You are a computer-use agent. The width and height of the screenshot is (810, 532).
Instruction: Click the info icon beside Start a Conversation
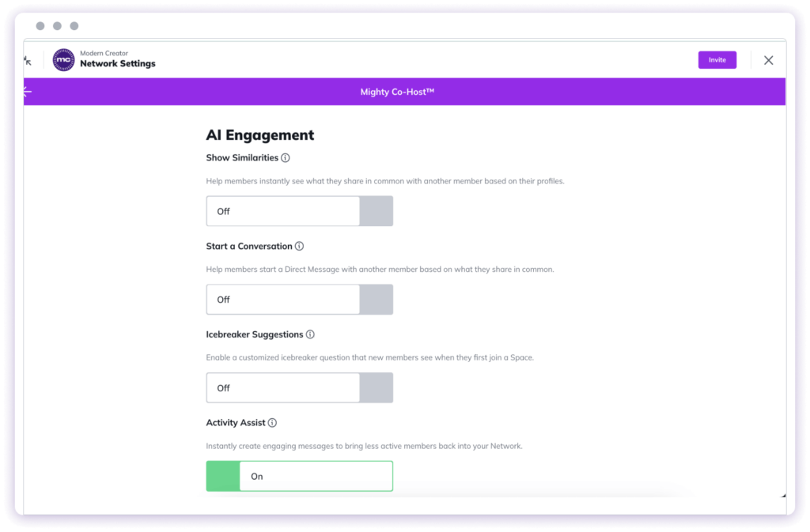coord(299,246)
